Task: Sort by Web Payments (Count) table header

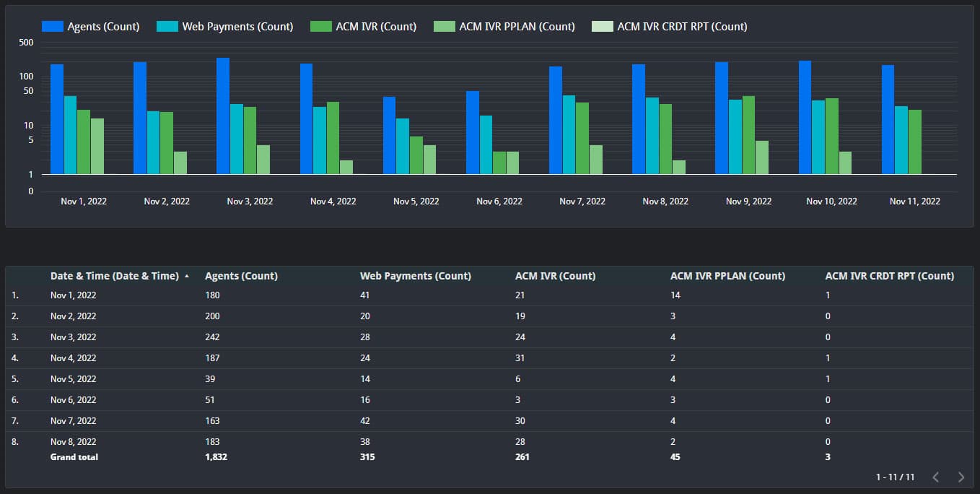Action: coord(415,276)
